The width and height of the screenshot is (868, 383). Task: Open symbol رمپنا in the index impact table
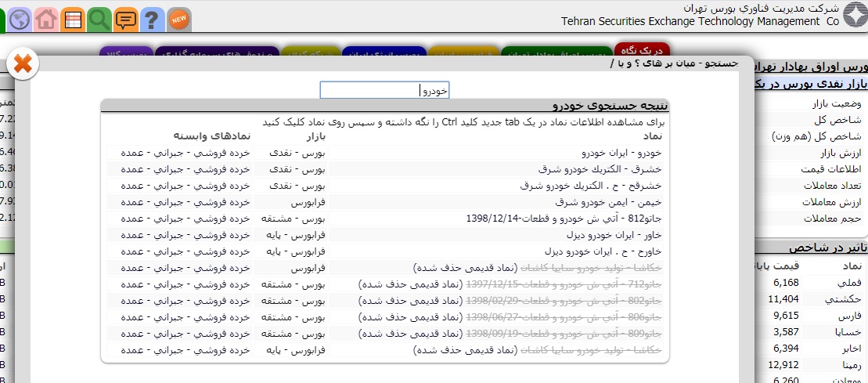point(850,365)
